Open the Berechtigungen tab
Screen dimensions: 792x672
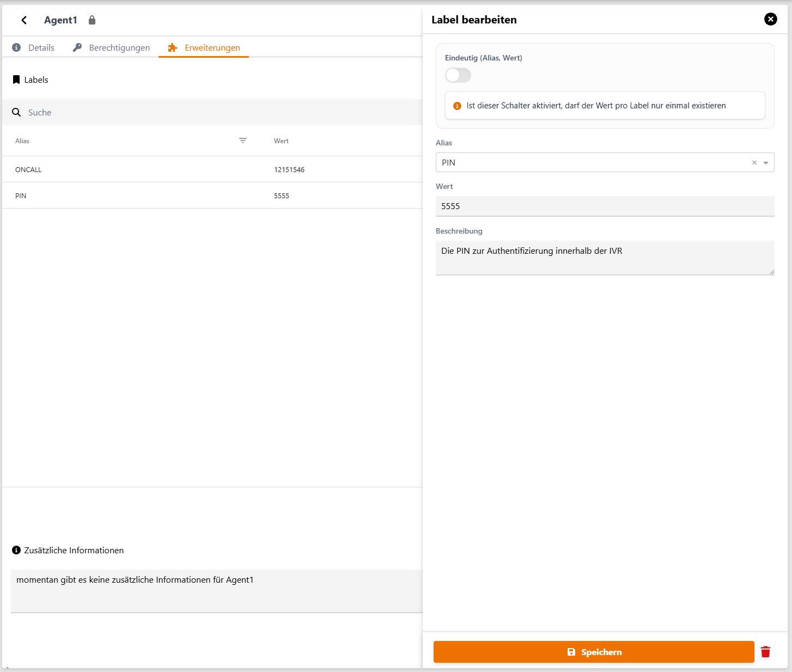coord(112,47)
